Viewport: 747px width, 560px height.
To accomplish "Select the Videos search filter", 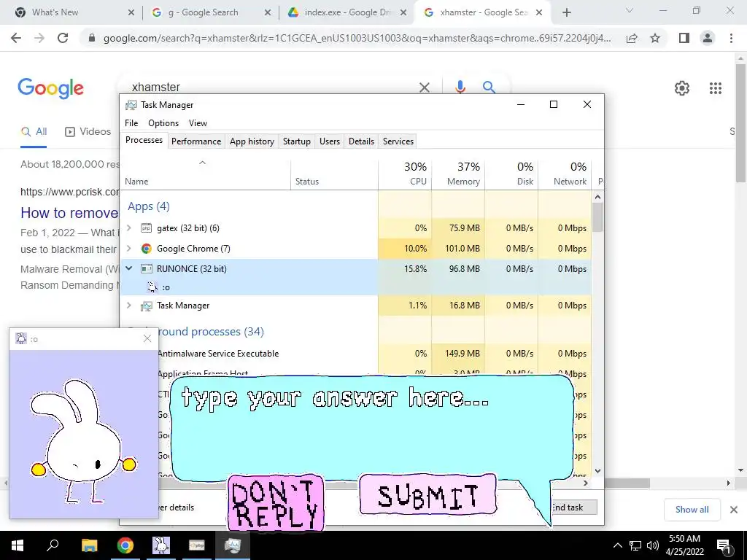I will point(88,132).
